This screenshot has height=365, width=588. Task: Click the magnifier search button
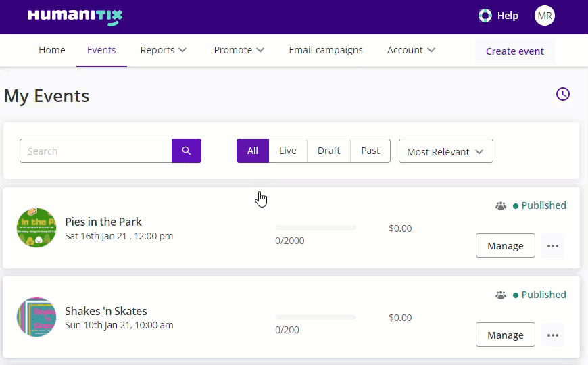click(187, 151)
